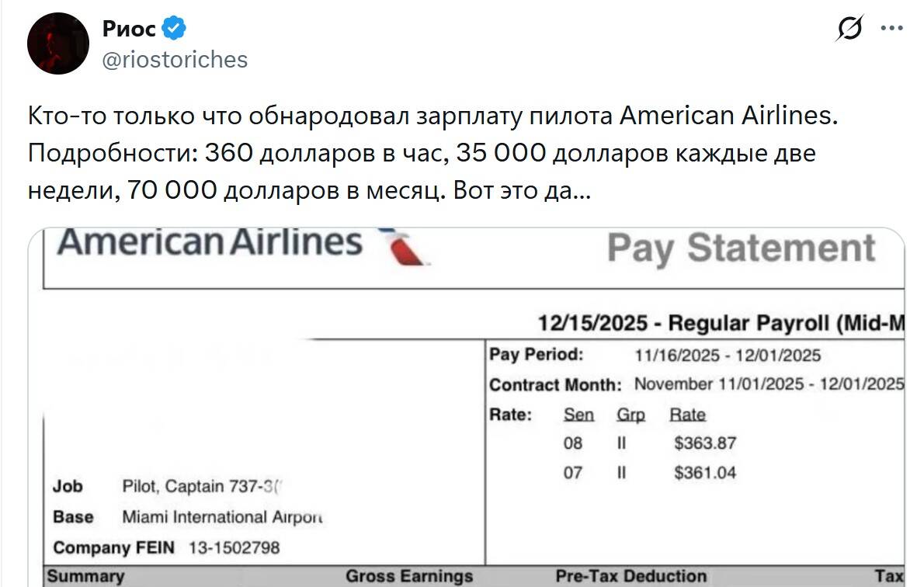Click the Gross Earnings column header

pyautogui.click(x=409, y=576)
